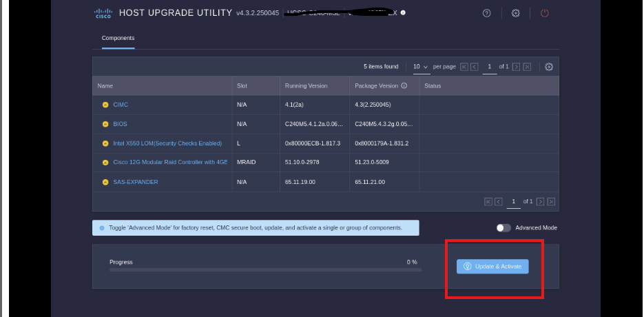Click the Name column header
644x317 pixels.
click(x=163, y=85)
